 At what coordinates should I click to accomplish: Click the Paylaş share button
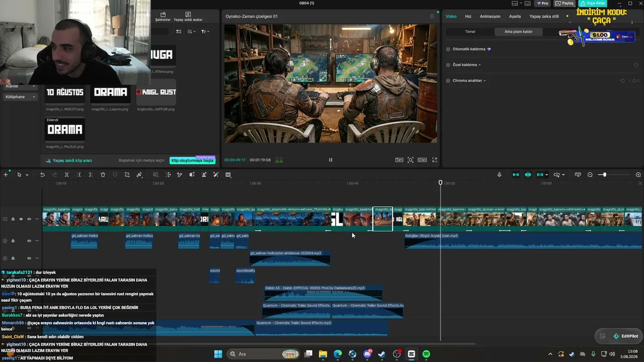[565, 4]
